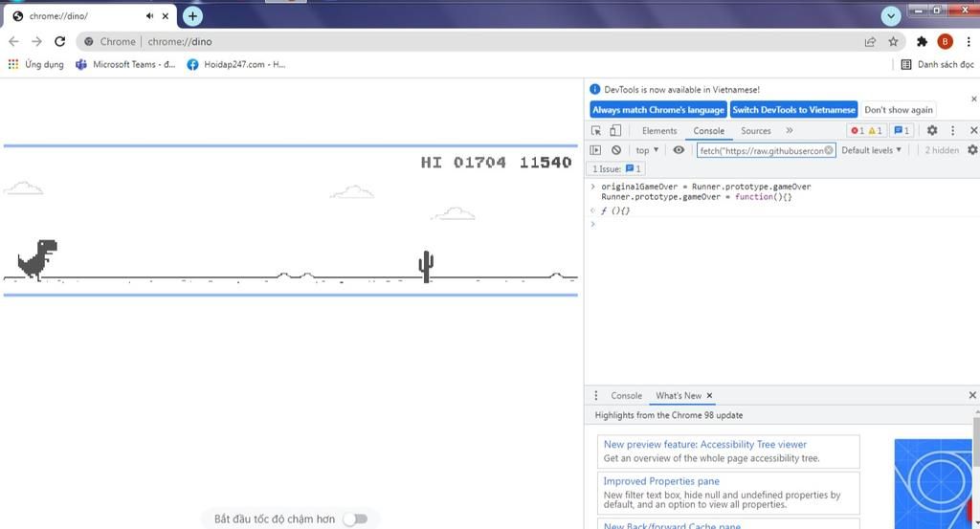The height and width of the screenshot is (529, 980).
Task: Click the What's New scrollbar
Action: point(976,442)
